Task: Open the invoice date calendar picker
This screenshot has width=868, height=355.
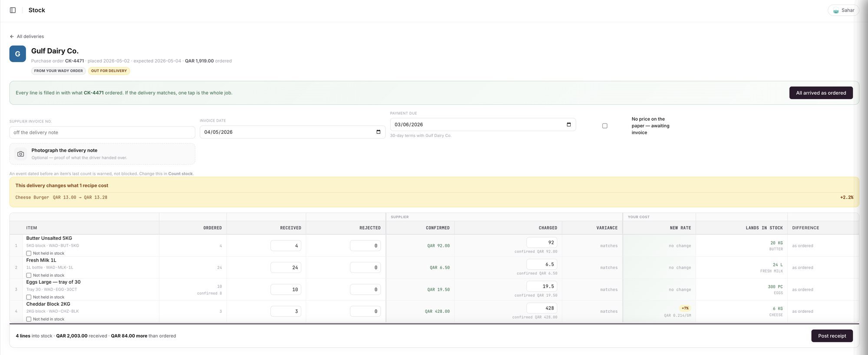Action: point(378,132)
